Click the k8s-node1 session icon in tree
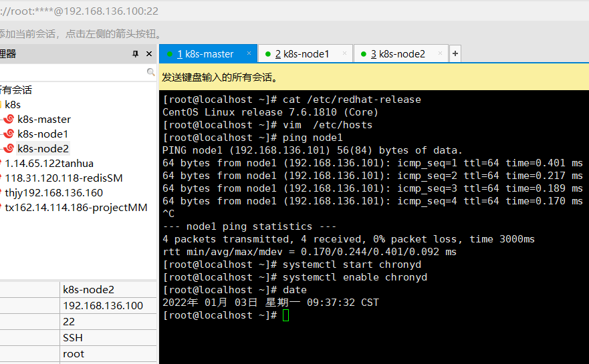The image size is (589, 364). click(9, 134)
